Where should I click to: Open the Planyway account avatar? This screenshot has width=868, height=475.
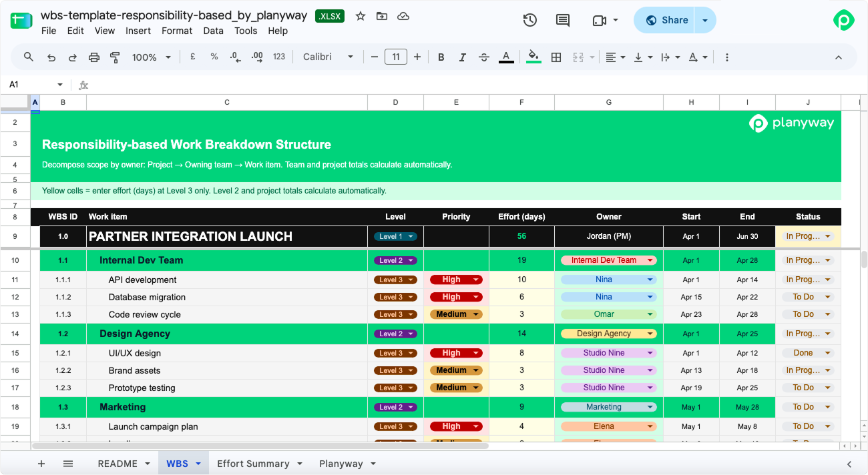pyautogui.click(x=844, y=20)
